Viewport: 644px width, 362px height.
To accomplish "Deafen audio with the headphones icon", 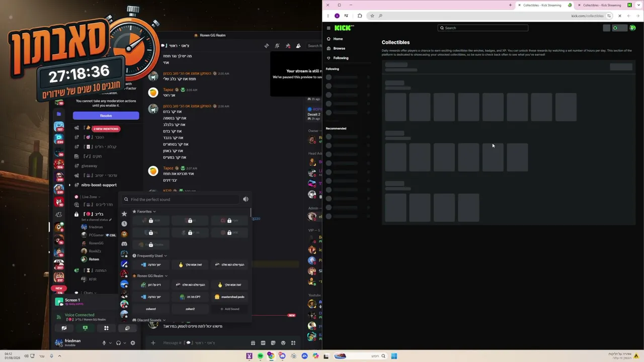I will coord(118,343).
